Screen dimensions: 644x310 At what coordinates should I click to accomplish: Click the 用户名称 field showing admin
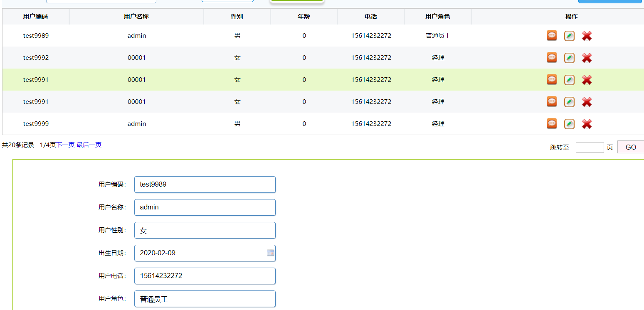205,207
